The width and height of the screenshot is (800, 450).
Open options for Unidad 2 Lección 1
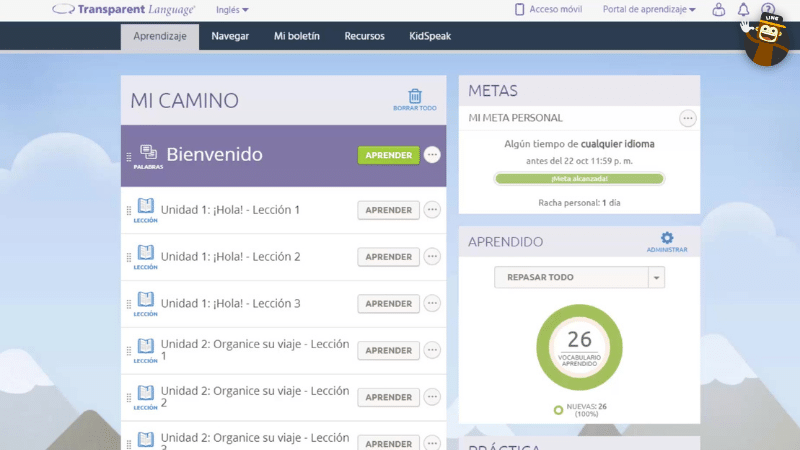click(432, 350)
